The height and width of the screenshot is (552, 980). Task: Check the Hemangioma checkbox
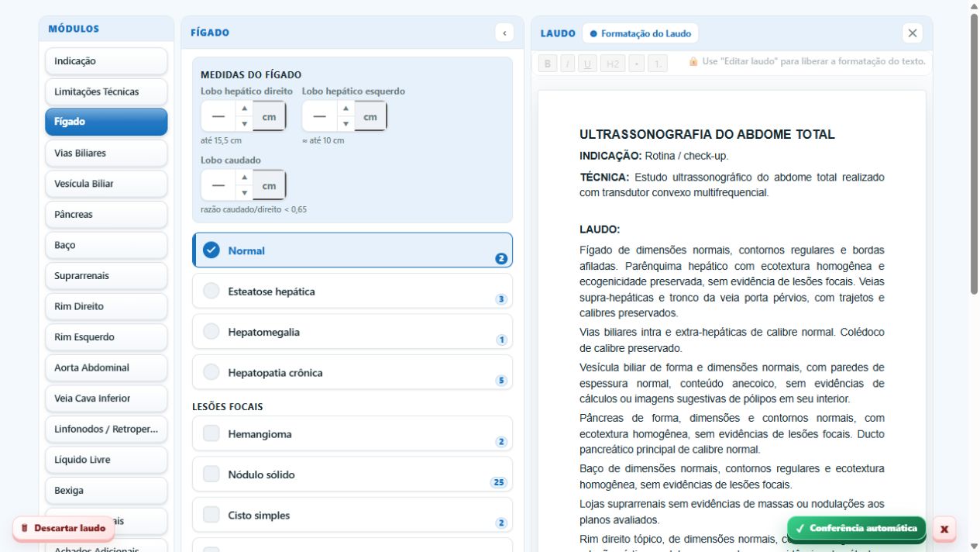tap(211, 434)
